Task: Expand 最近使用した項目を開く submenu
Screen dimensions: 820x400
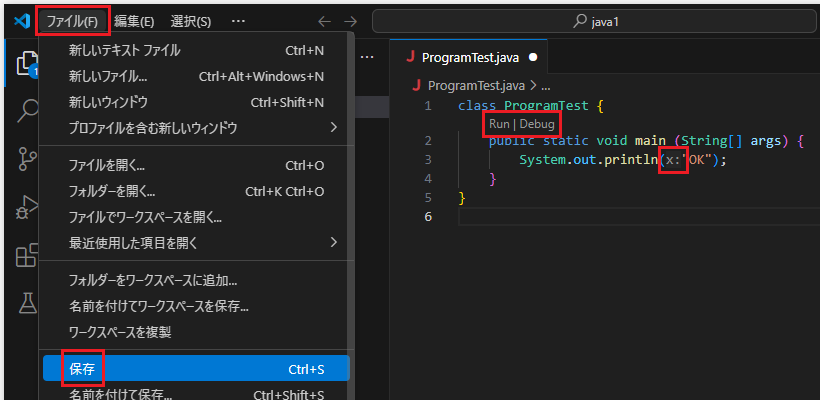Action: point(194,242)
